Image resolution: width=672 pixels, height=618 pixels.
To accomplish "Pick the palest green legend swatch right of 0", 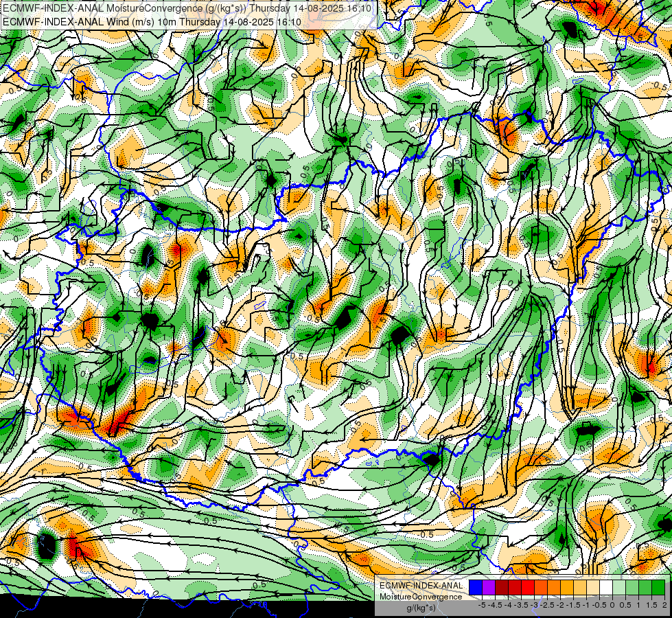I will pos(619,588).
